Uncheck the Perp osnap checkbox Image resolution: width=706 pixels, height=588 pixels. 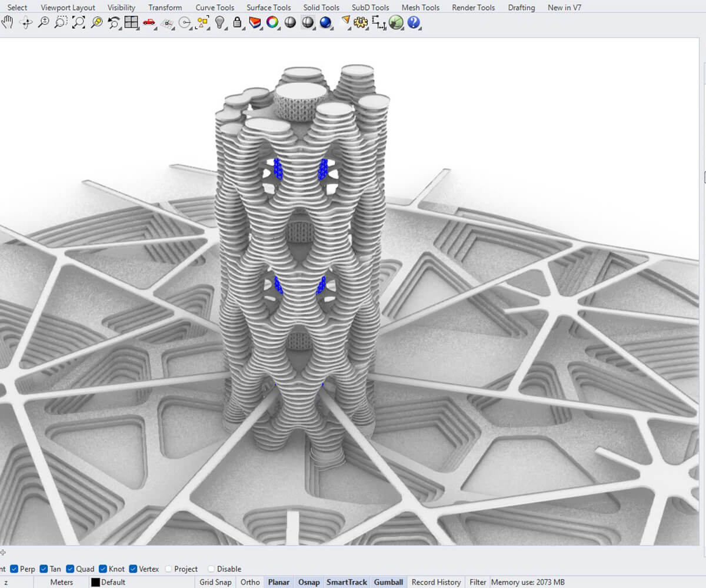(x=14, y=569)
